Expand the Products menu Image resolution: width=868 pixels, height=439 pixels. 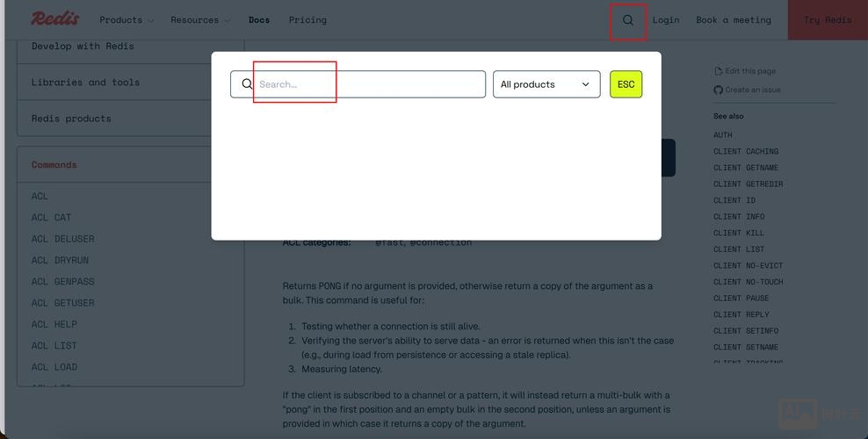[127, 20]
